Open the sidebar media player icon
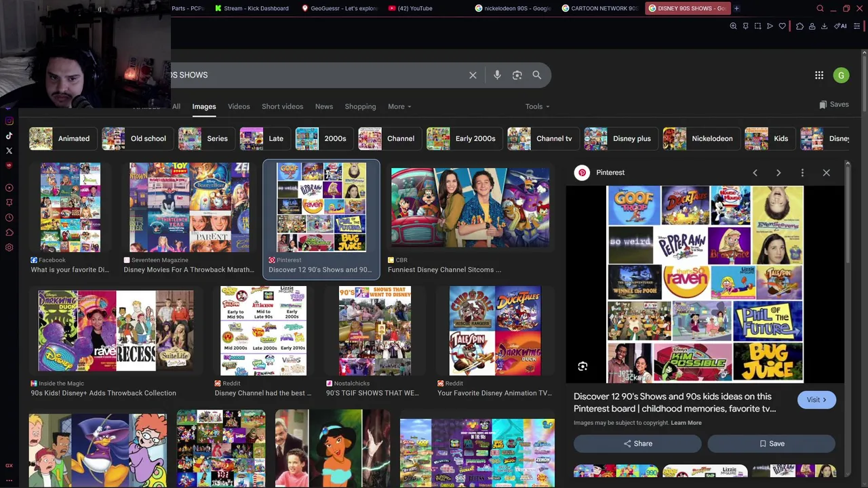 tap(9, 188)
